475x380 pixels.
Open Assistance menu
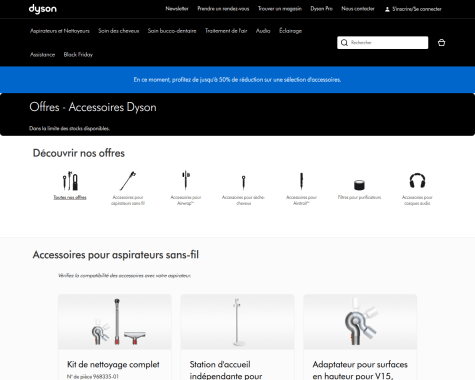[42, 55]
